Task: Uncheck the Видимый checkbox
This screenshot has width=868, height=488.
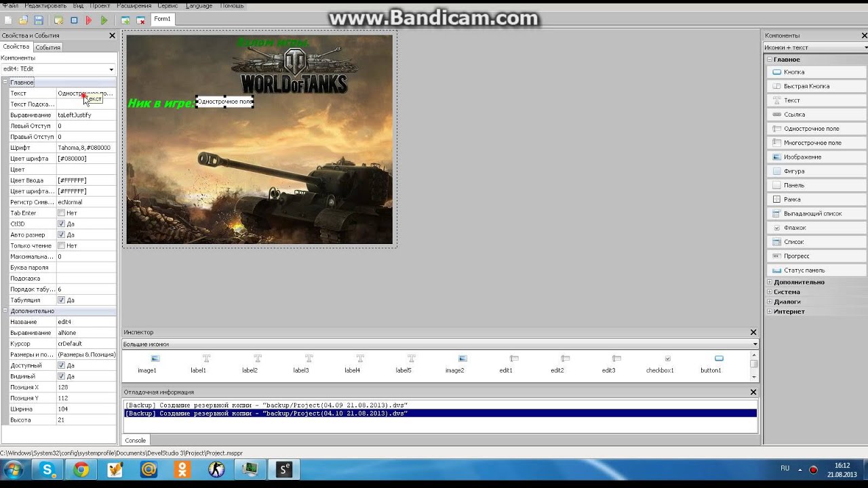Action: click(x=61, y=376)
